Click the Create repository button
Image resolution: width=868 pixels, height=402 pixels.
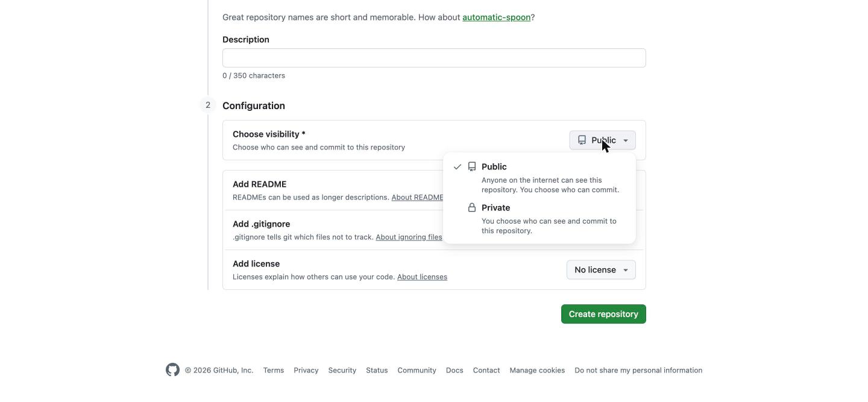tap(603, 314)
